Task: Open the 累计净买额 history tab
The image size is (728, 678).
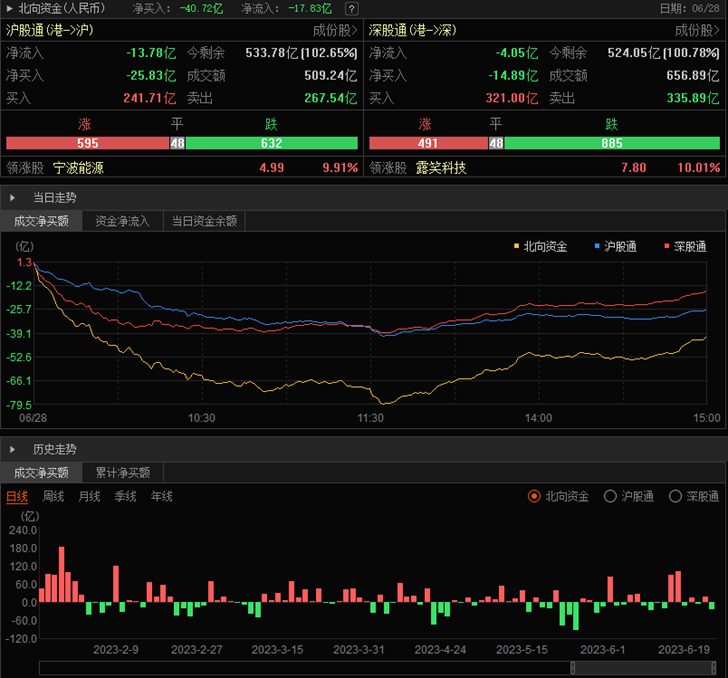Action: pos(122,473)
